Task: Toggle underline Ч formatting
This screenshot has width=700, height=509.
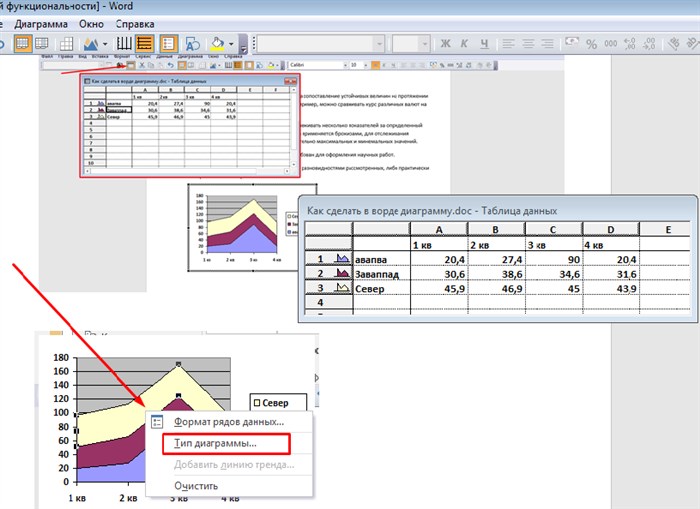Action: point(484,44)
